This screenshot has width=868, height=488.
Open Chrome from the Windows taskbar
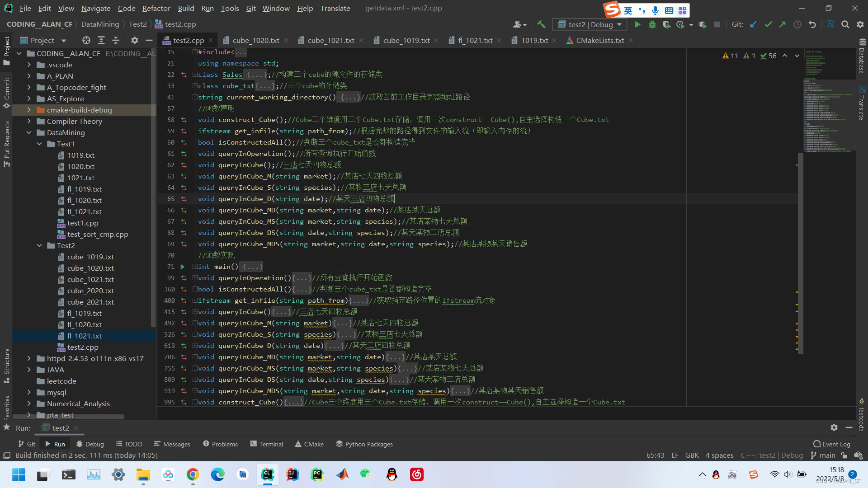click(193, 474)
